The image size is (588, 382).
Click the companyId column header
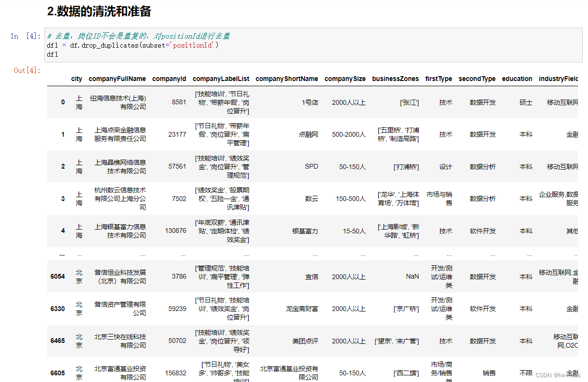169,79
